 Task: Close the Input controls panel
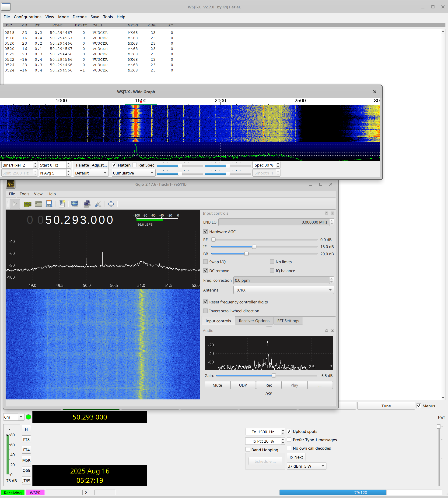[x=332, y=213]
